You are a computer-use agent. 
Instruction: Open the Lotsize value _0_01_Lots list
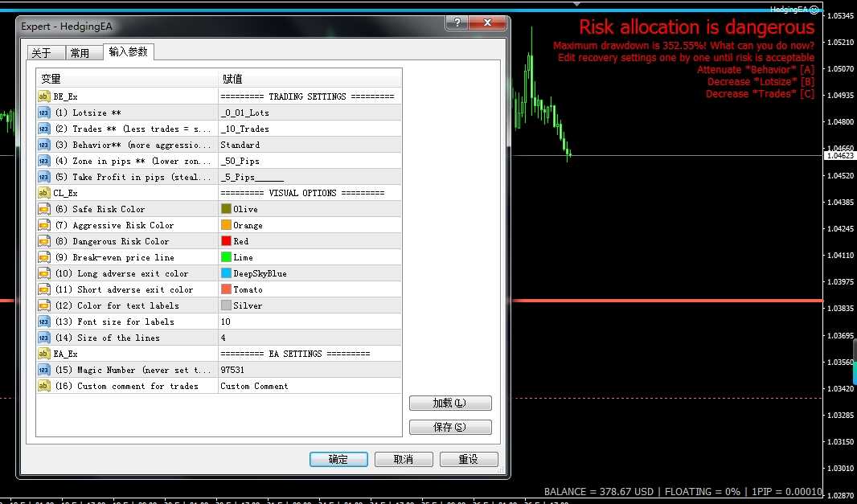click(310, 113)
